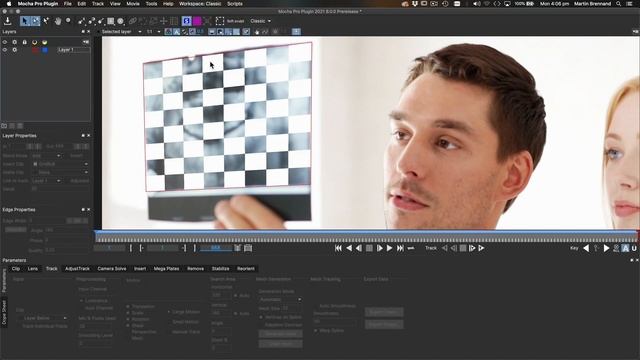The image size is (640, 360).
Task: Open the Automatic generation mode dropdown
Action: pyautogui.click(x=280, y=300)
